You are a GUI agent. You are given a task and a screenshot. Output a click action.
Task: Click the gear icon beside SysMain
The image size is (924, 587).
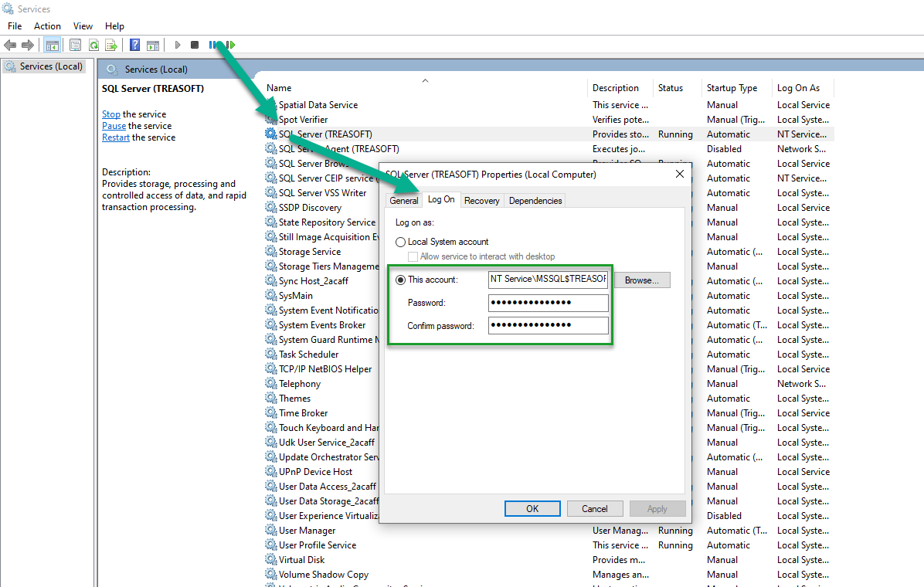click(x=271, y=296)
